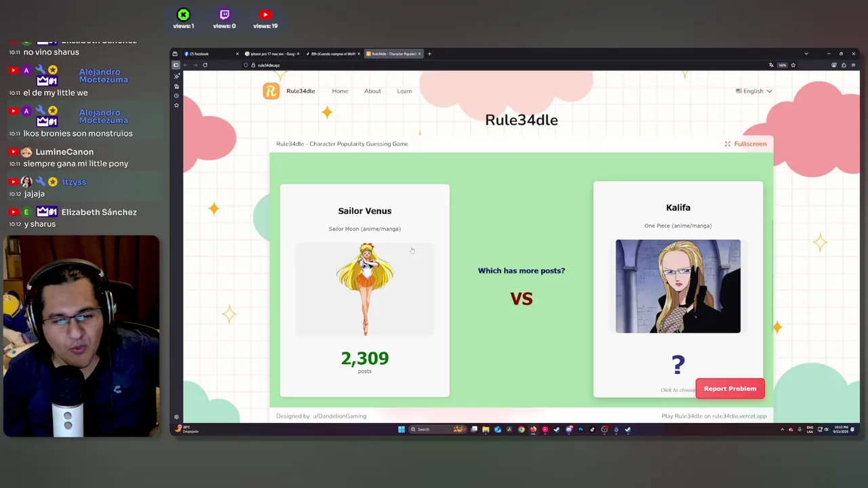Open the Learn nav link
This screenshot has width=868, height=488.
pos(404,91)
